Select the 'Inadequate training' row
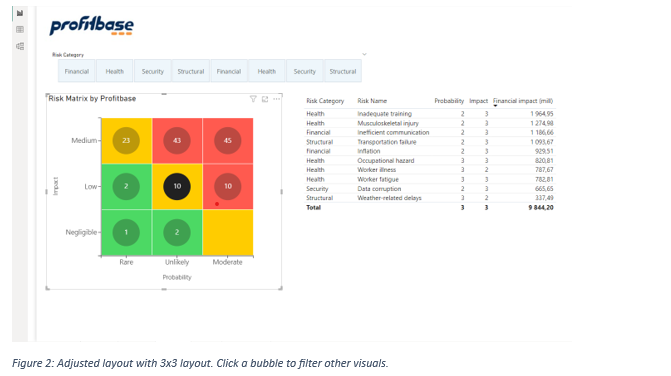 pos(430,114)
